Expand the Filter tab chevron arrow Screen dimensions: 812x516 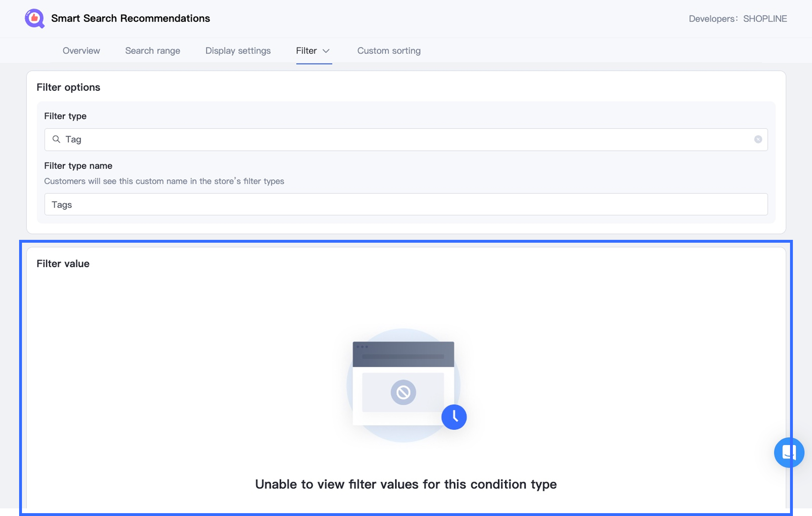tap(326, 51)
